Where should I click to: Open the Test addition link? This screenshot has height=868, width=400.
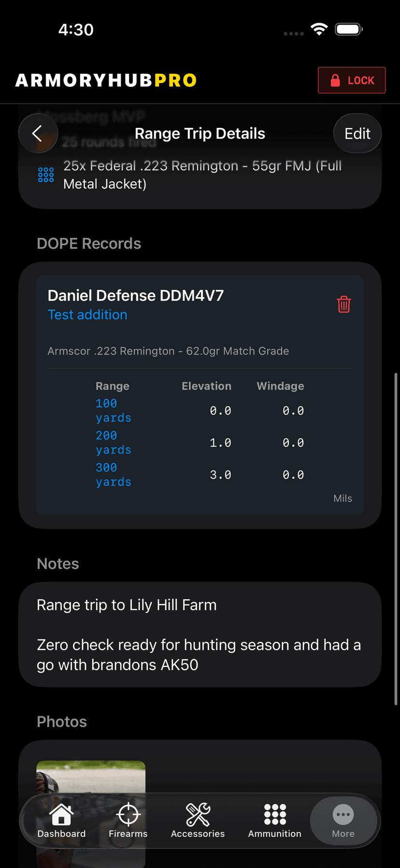click(87, 315)
